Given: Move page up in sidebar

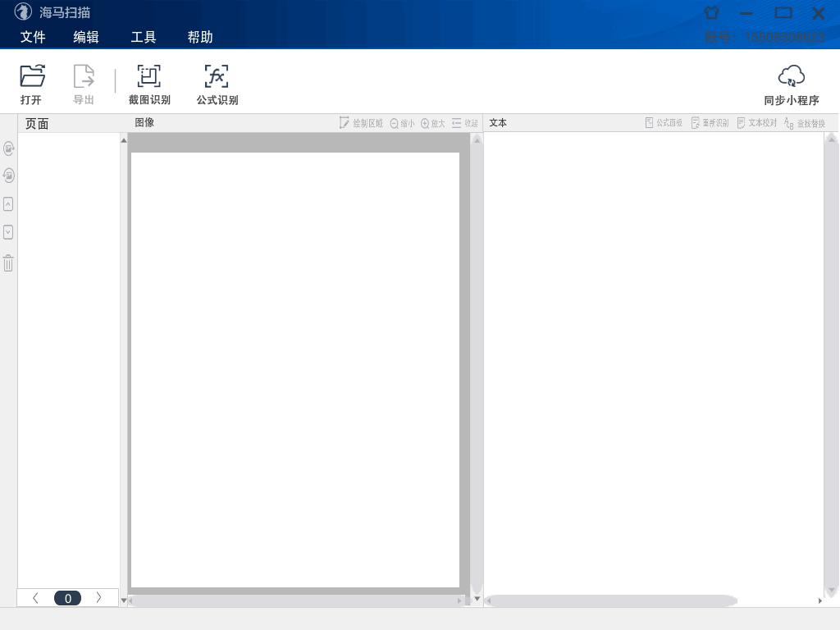Looking at the screenshot, I should point(8,204).
